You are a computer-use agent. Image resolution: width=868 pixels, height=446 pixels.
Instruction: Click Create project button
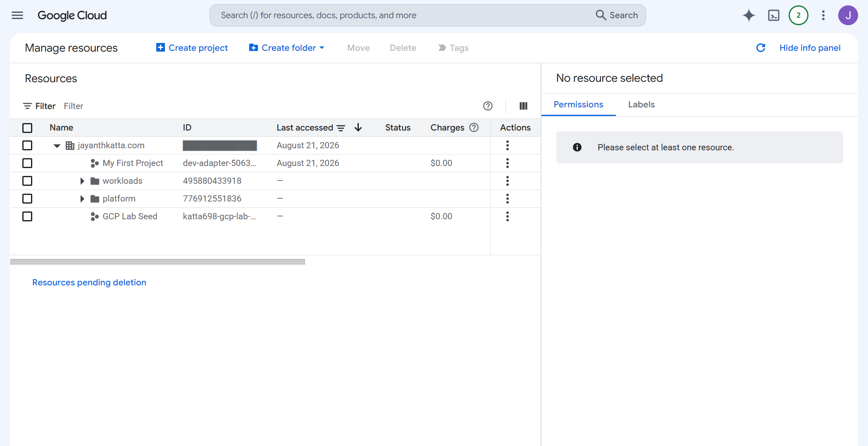[x=192, y=48]
